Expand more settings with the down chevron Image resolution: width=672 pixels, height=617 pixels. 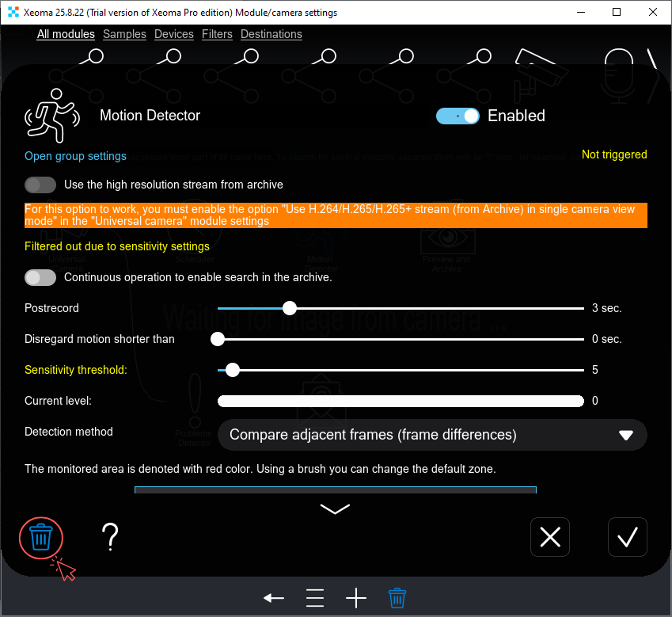[x=334, y=508]
